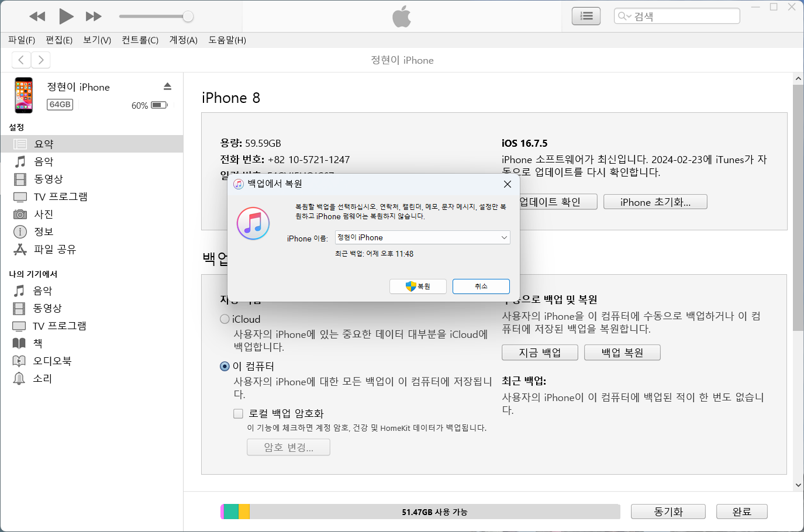Click the iPhone device thumbnail image
The height and width of the screenshot is (532, 804).
pyautogui.click(x=24, y=95)
